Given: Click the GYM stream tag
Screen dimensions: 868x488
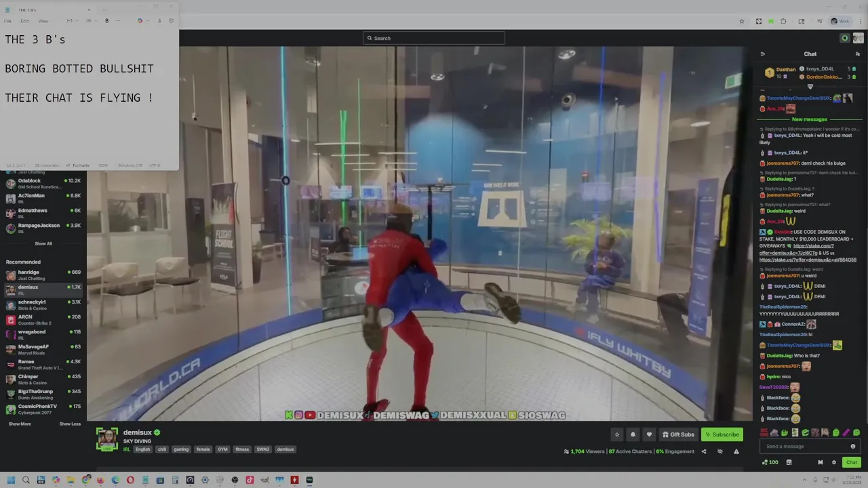Looking at the screenshot, I should click(x=222, y=449).
